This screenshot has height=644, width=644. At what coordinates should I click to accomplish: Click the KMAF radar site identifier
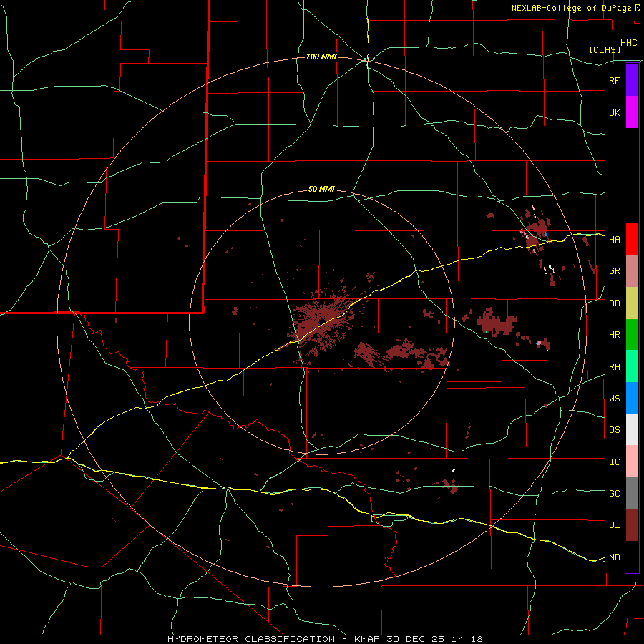click(x=368, y=639)
